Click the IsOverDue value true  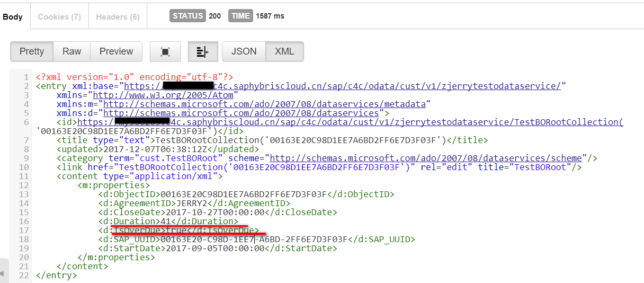[x=176, y=231]
